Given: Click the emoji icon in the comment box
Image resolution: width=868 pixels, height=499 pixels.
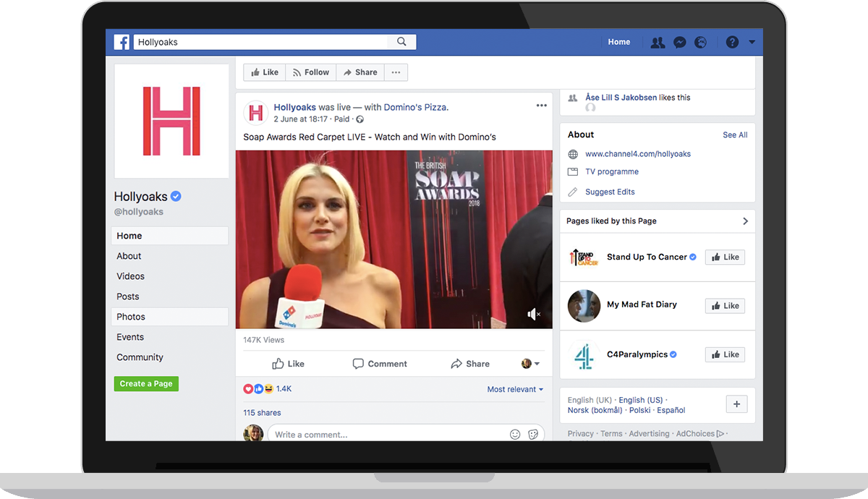Looking at the screenshot, I should (x=515, y=434).
